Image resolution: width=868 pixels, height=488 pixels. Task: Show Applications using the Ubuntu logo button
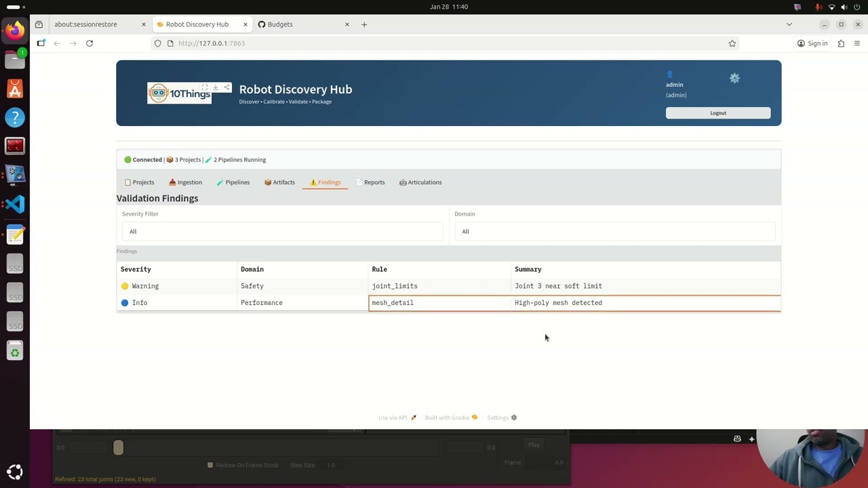15,472
